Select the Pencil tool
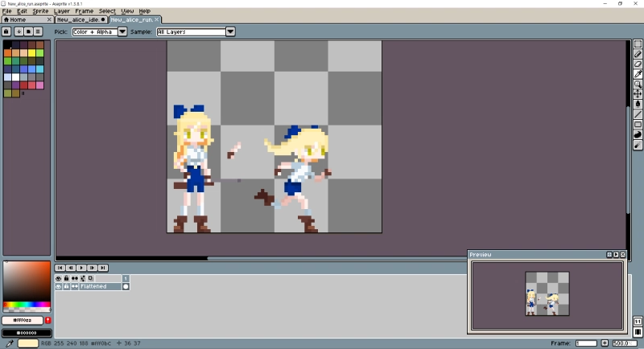The image size is (644, 349). click(638, 54)
